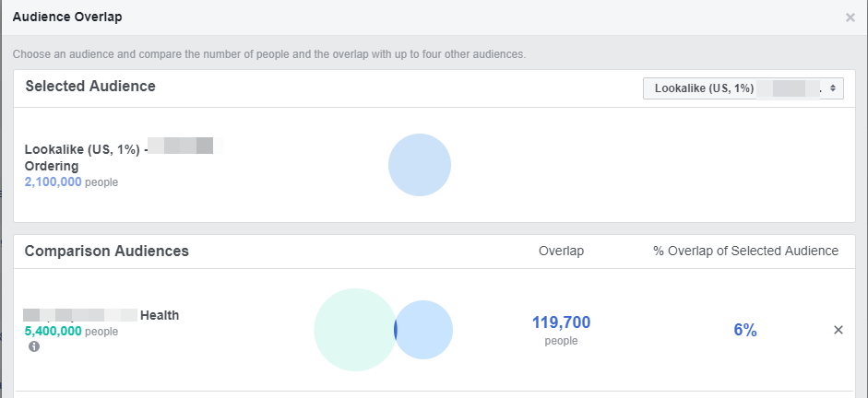Click the info icon under Health audience
Image resolution: width=868 pixels, height=398 pixels.
(x=34, y=346)
